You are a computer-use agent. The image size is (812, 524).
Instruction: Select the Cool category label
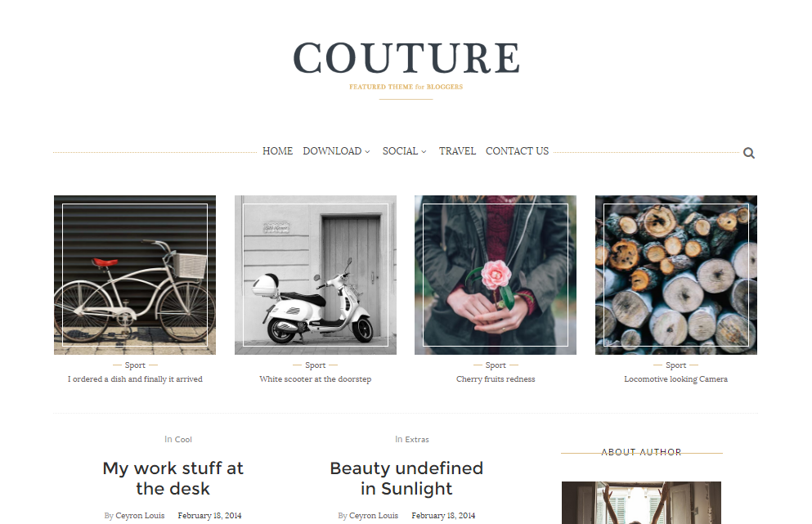[183, 440]
